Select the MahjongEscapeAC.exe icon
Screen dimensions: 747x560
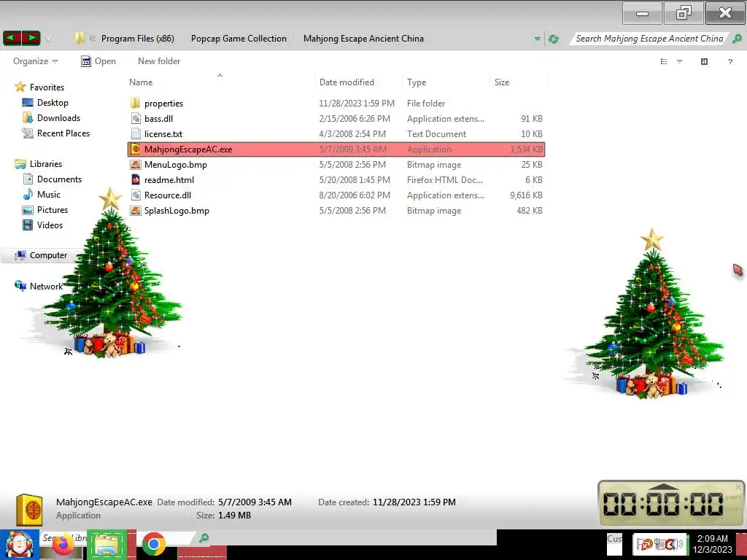[x=135, y=149]
